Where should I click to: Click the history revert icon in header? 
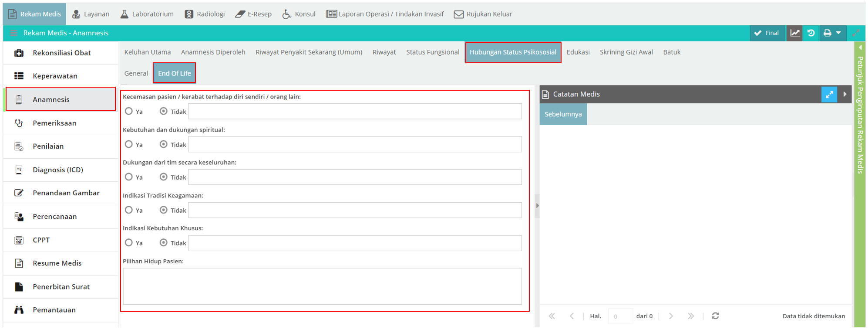click(x=811, y=33)
